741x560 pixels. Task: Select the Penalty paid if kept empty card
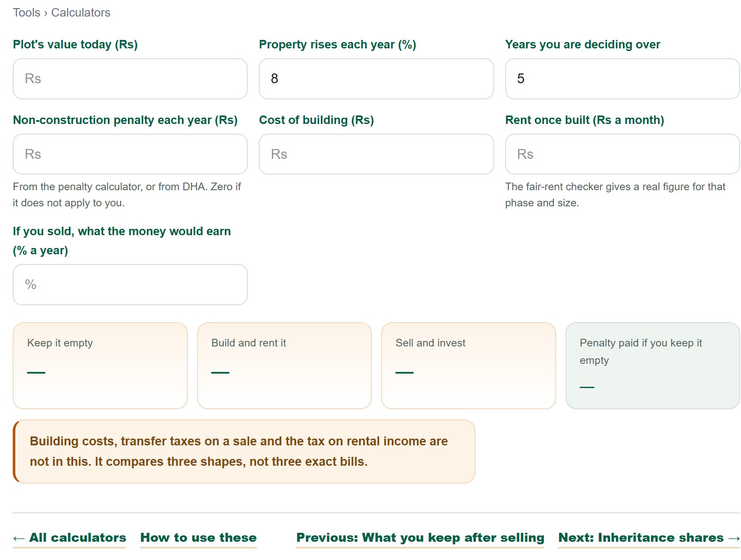tap(653, 366)
